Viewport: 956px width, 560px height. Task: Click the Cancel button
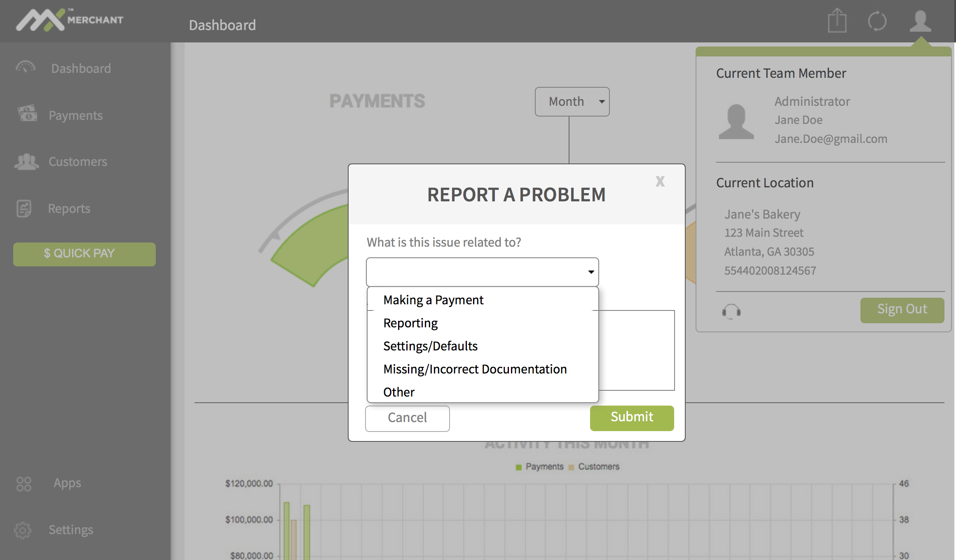point(407,418)
